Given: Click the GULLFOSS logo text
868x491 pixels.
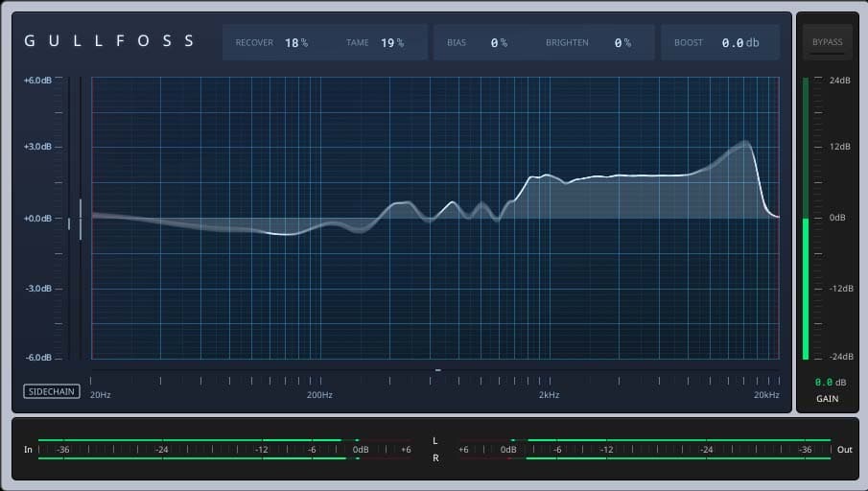Looking at the screenshot, I should pyautogui.click(x=109, y=41).
